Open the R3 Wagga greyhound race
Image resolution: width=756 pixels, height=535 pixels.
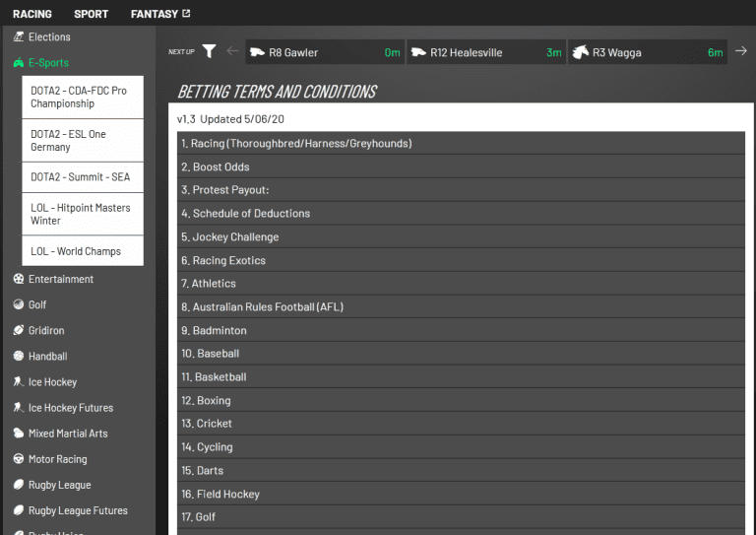pos(647,52)
